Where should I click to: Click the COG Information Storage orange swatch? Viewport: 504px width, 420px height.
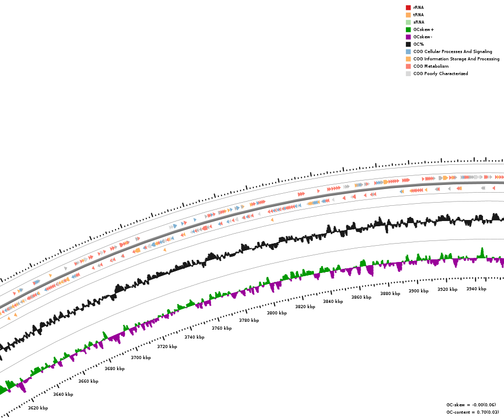click(408, 59)
